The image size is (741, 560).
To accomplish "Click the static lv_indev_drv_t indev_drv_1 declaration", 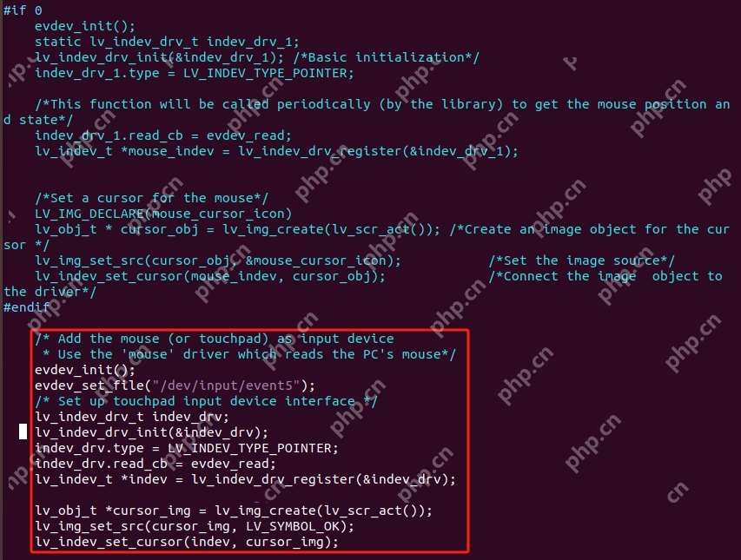I will pos(167,42).
